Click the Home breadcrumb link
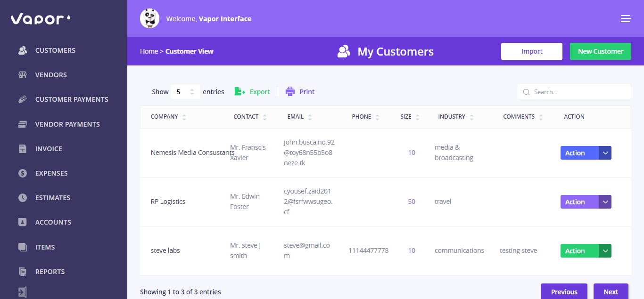Viewport: 644px width, 299px height. pos(149,51)
